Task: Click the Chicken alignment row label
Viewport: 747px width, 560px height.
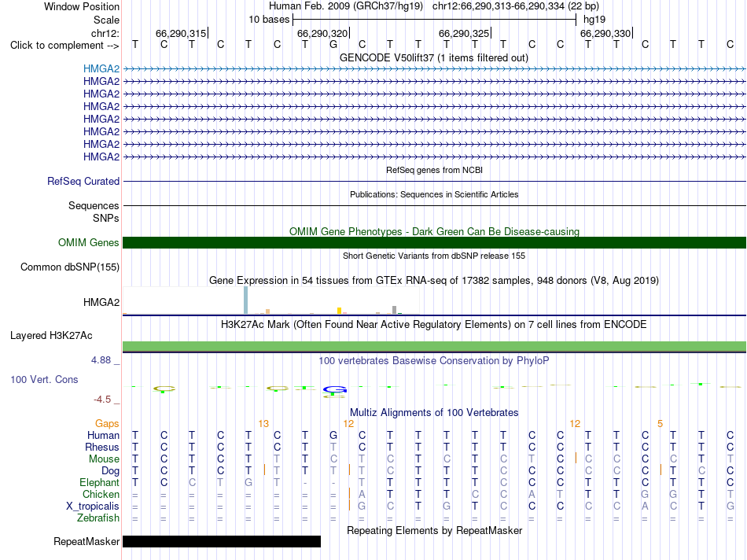Action: 101,494
